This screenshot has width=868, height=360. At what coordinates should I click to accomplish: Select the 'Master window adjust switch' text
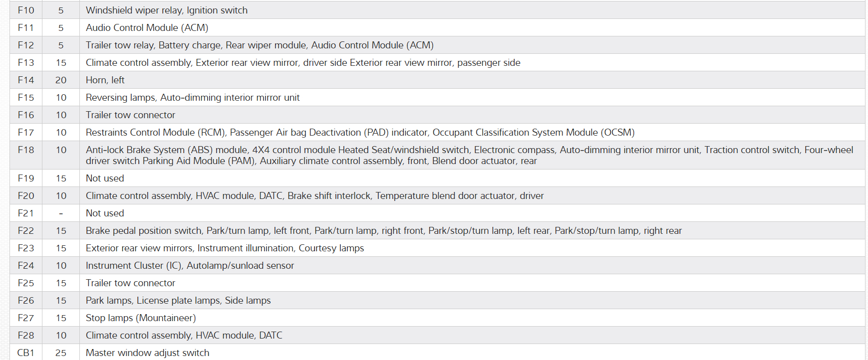point(147,353)
